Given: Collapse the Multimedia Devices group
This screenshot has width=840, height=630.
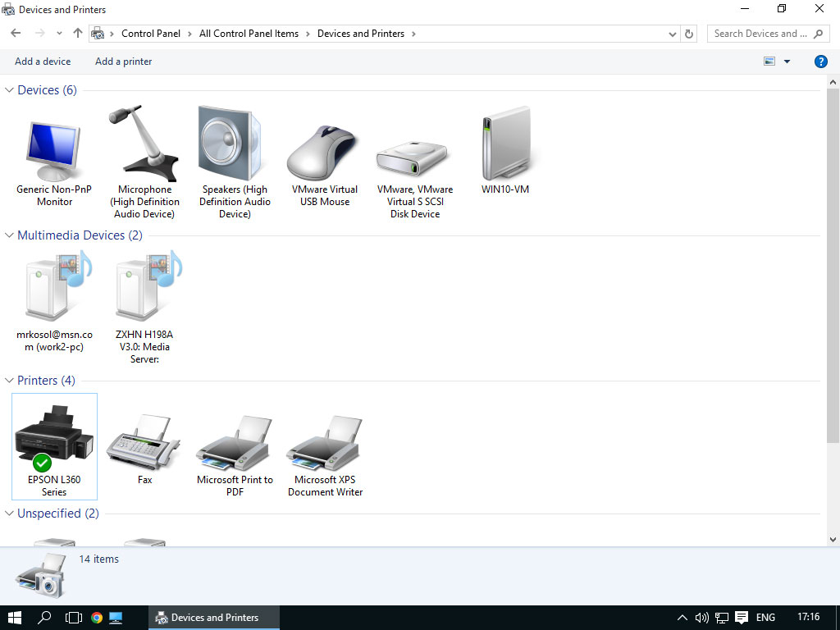Looking at the screenshot, I should (x=10, y=235).
